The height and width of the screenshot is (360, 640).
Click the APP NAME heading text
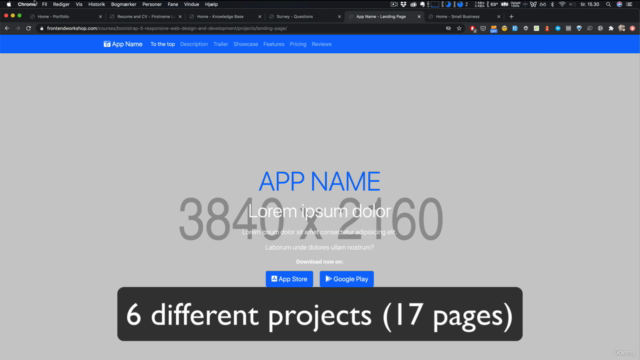(x=320, y=182)
